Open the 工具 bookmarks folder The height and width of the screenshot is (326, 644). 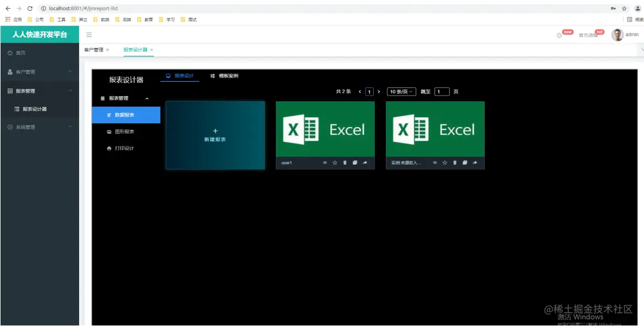tap(57, 19)
